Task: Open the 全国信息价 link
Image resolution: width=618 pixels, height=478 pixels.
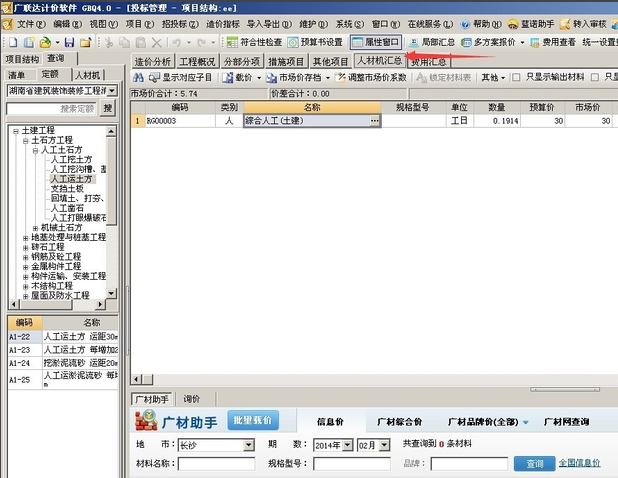Action: [578, 463]
